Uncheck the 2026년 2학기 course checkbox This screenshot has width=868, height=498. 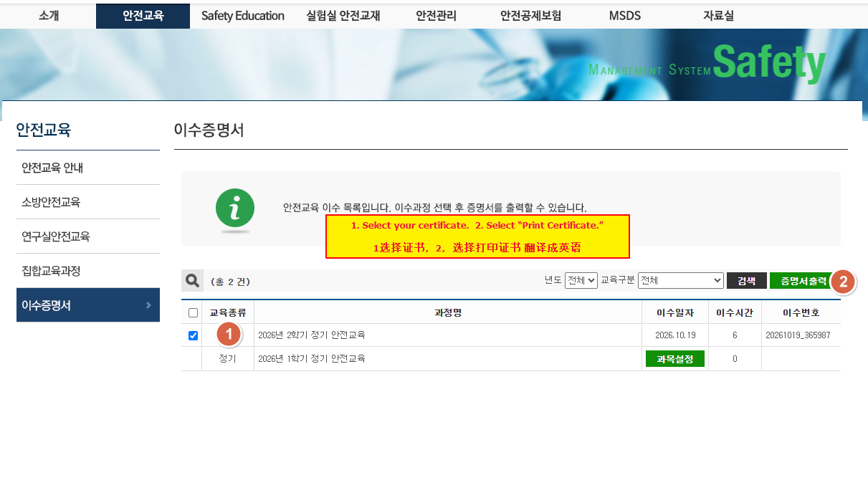(x=193, y=335)
